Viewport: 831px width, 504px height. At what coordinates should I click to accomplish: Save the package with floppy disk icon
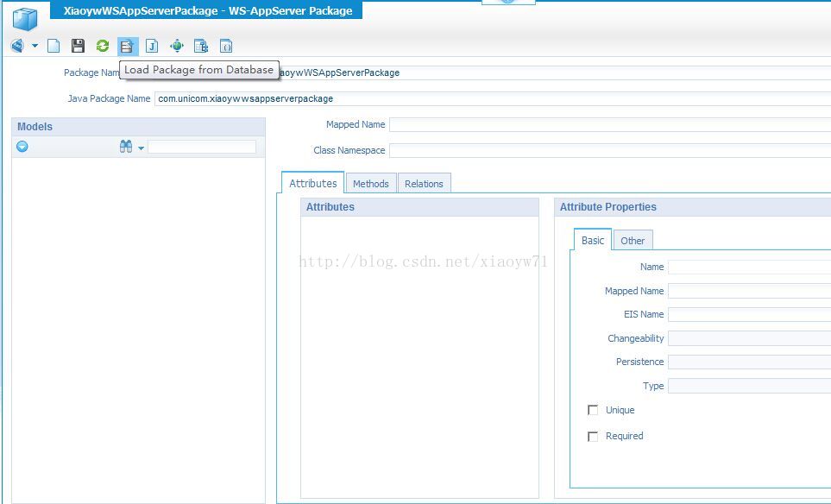(x=78, y=46)
